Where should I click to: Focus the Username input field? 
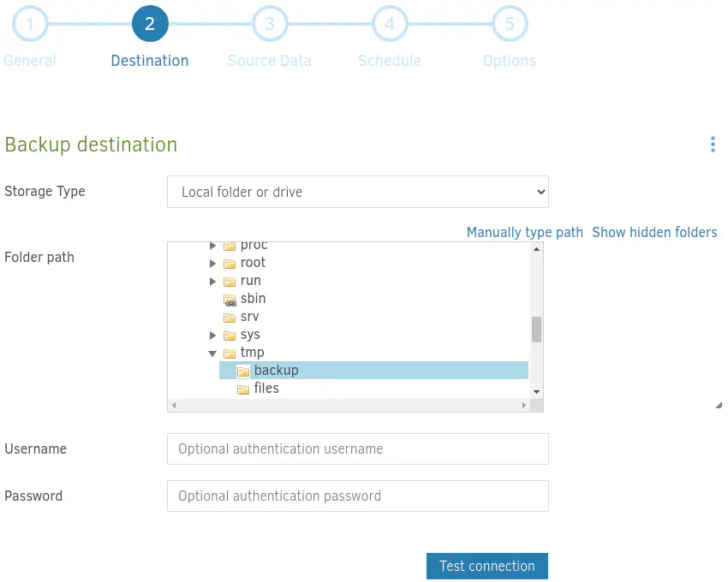(357, 448)
